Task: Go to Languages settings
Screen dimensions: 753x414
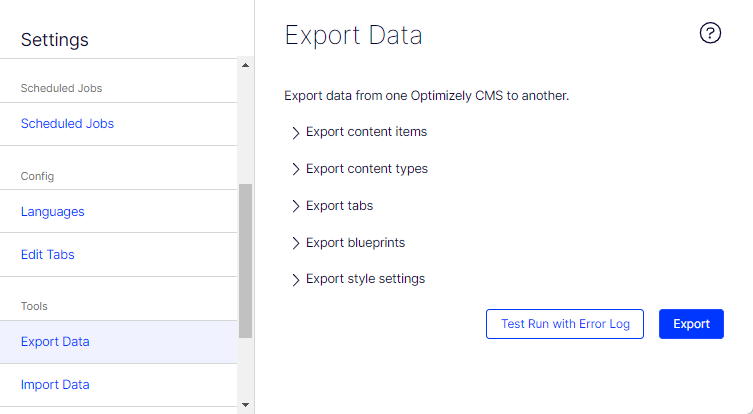Action: (x=52, y=211)
